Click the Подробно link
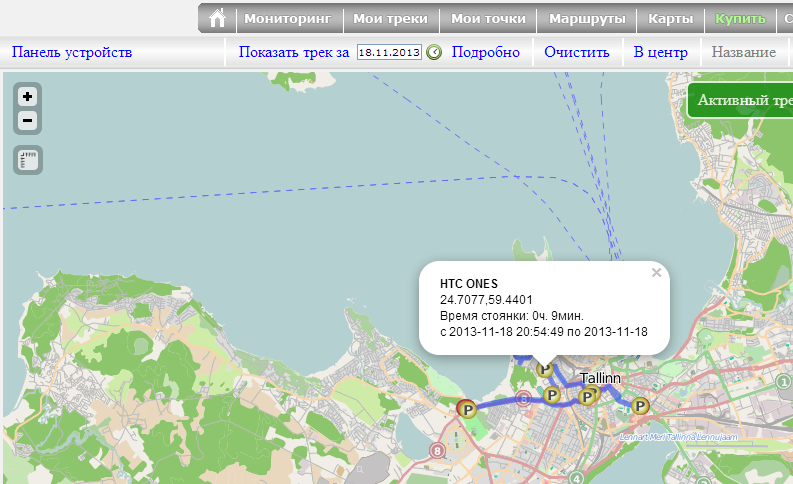 (485, 52)
